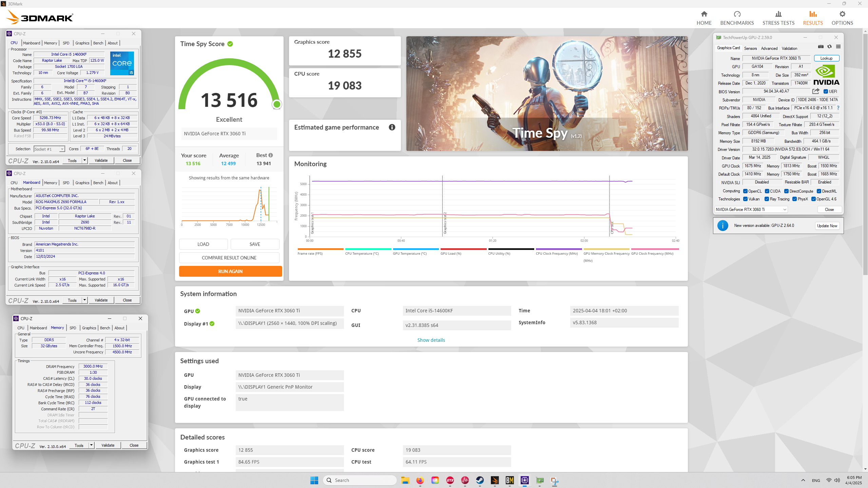This screenshot has width=868, height=488.
Task: Toggle the DirectCompute checkbox
Action: click(x=786, y=191)
